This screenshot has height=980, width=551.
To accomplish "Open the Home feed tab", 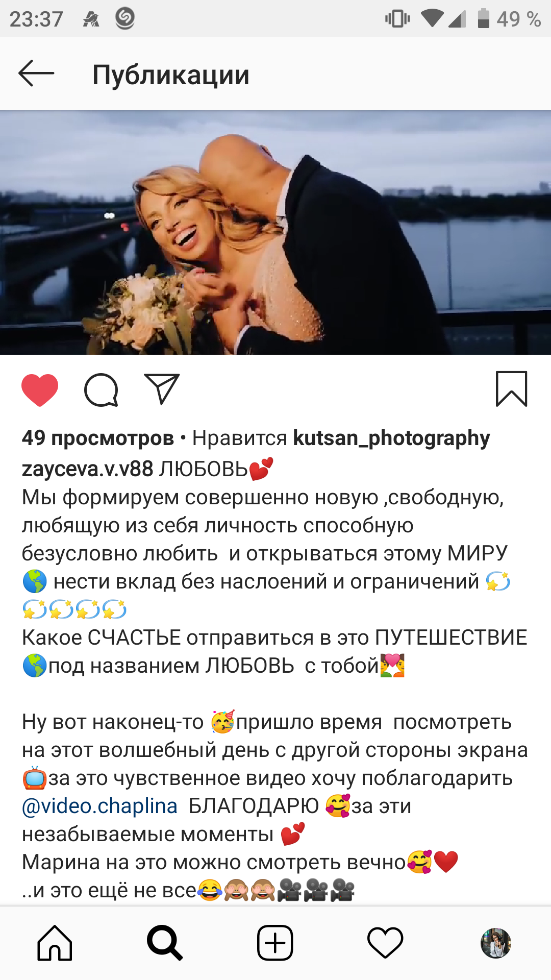I will coord(55,943).
